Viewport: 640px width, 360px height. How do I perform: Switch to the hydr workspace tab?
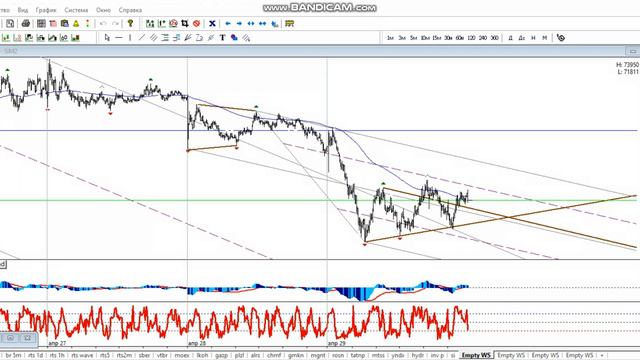418,355
